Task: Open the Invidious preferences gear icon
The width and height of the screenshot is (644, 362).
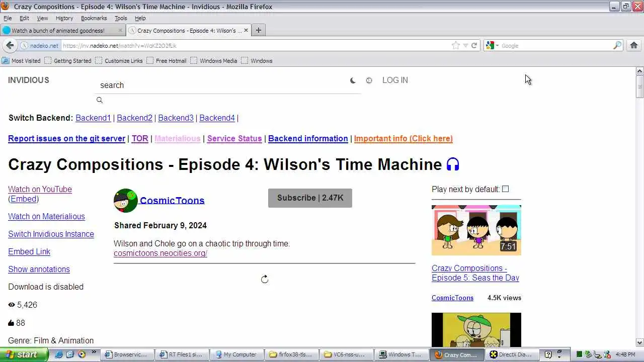Action: click(369, 80)
